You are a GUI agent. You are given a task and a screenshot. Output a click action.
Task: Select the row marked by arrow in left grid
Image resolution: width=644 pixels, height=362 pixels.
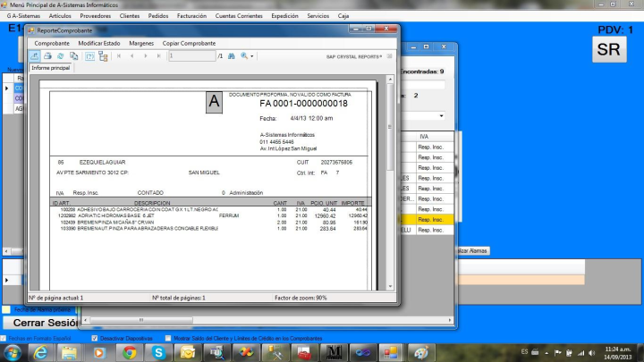click(x=14, y=88)
